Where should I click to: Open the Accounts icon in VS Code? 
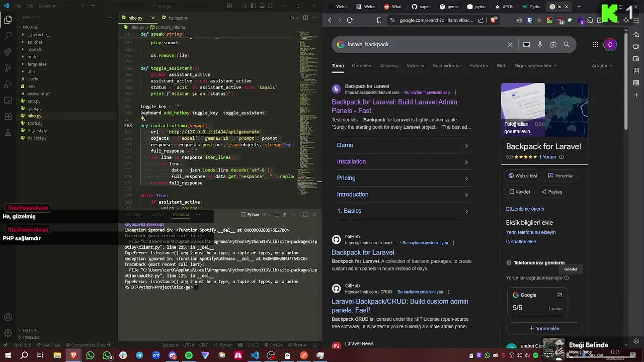[8, 317]
